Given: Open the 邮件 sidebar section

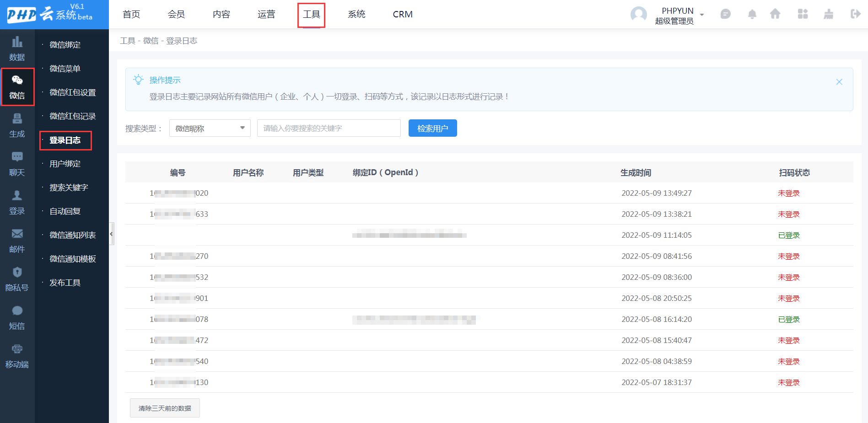Looking at the screenshot, I should click(17, 241).
